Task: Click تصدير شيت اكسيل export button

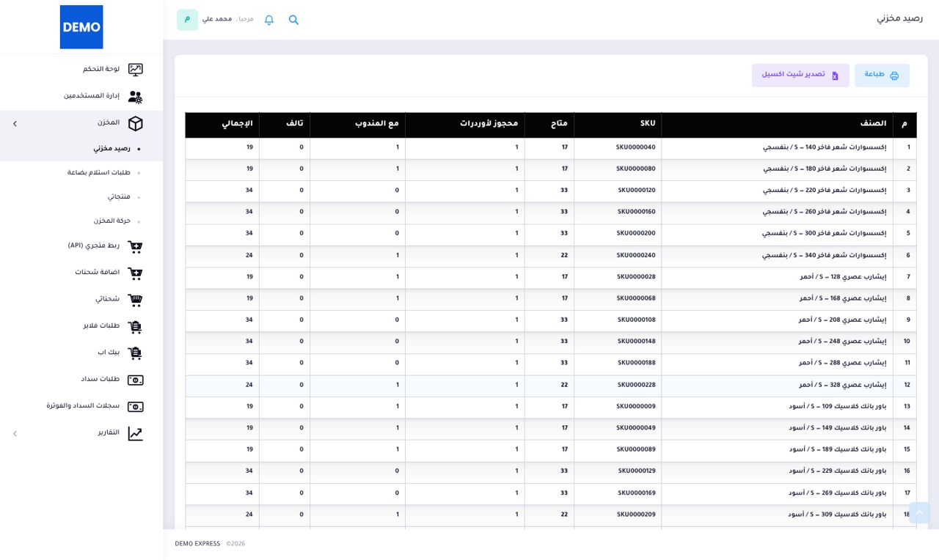Action: tap(800, 75)
